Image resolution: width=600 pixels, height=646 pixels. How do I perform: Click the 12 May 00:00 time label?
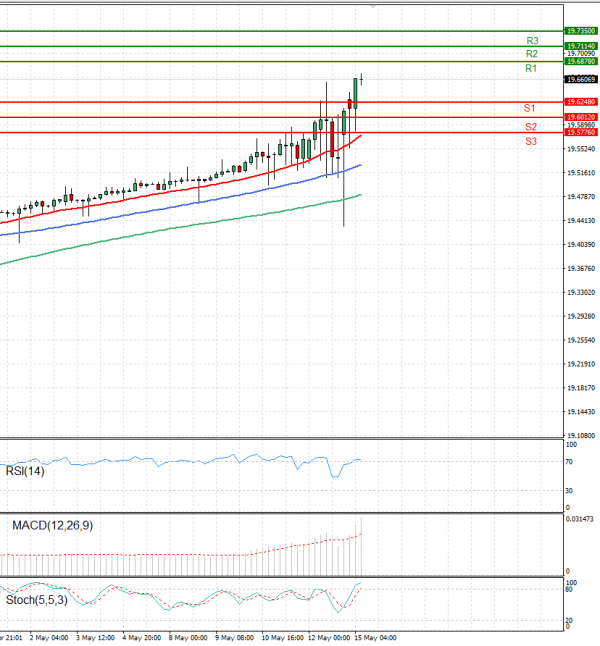(329, 638)
